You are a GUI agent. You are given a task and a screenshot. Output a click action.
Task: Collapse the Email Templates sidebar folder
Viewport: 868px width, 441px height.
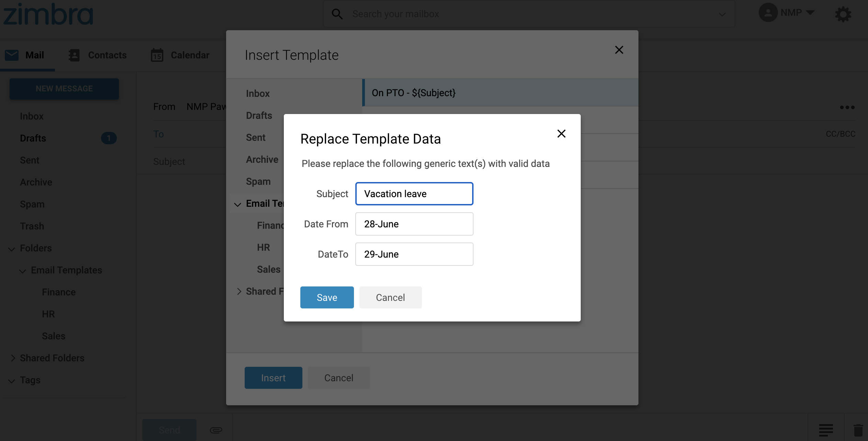(23, 271)
